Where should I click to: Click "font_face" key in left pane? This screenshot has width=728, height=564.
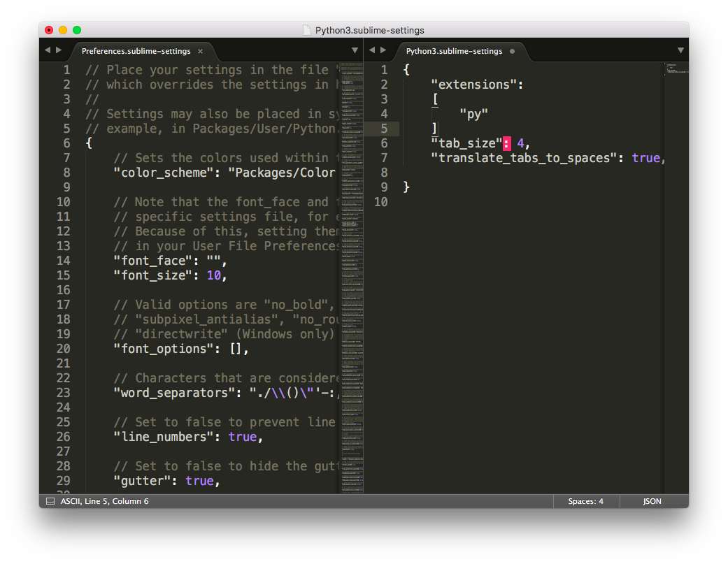click(152, 261)
